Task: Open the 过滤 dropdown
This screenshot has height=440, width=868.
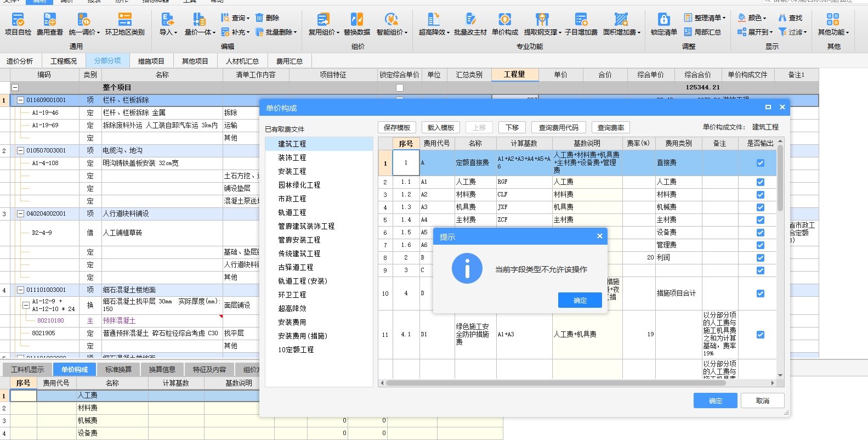Action: click(x=792, y=32)
